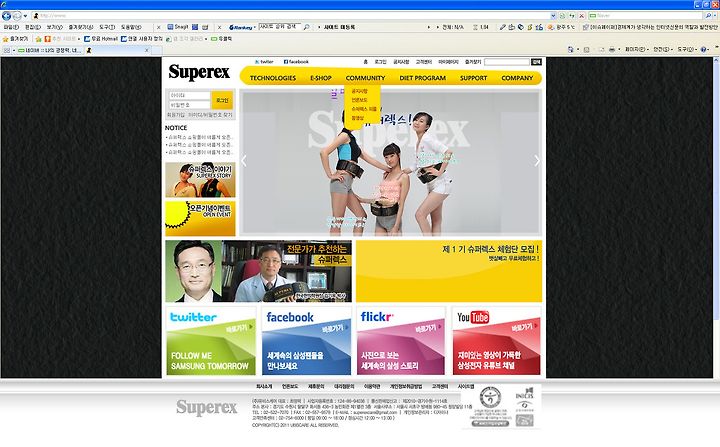Screen dimensions: 720x447
Task: Click the password field in login box
Action: (189, 105)
